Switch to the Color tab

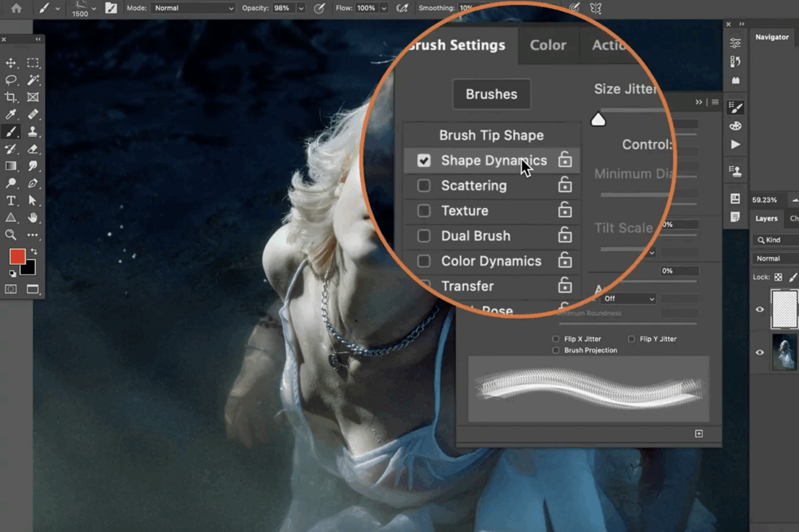pyautogui.click(x=548, y=45)
